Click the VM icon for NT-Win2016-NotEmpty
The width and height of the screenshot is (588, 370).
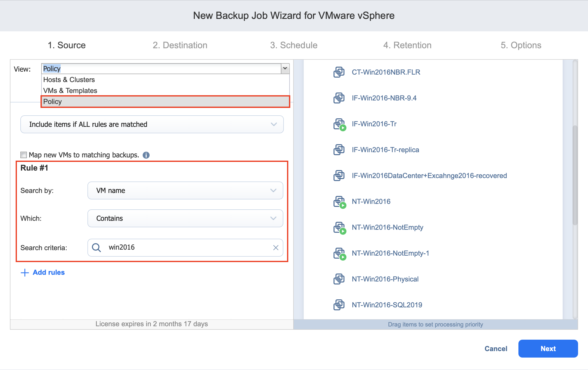coord(339,228)
